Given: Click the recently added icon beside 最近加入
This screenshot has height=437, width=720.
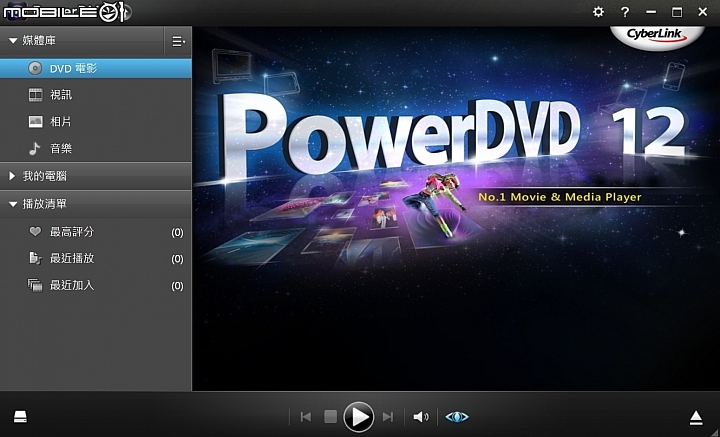Looking at the screenshot, I should [x=35, y=285].
